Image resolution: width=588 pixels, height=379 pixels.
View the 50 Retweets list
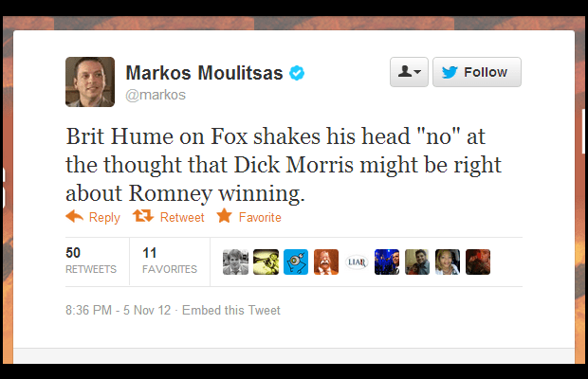(91, 261)
